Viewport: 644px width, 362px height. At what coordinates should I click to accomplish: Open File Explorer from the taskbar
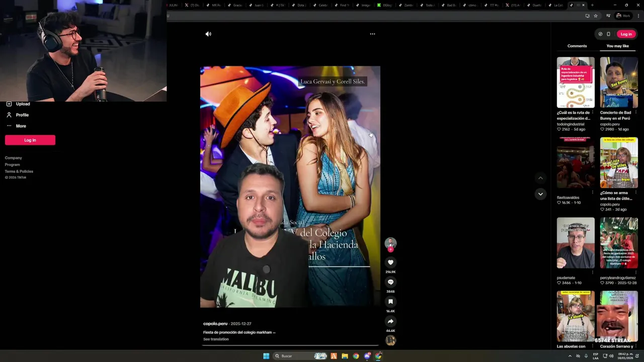(x=345, y=356)
